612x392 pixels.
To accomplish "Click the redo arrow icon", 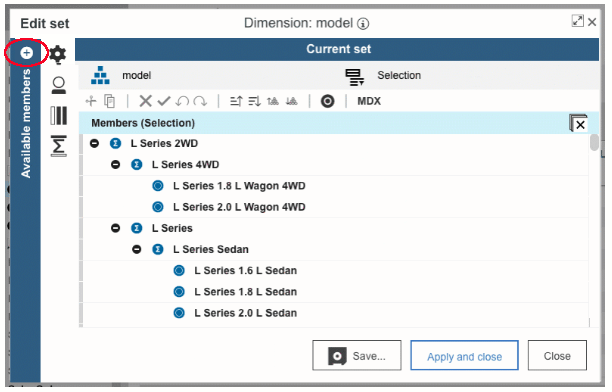I will coord(200,102).
